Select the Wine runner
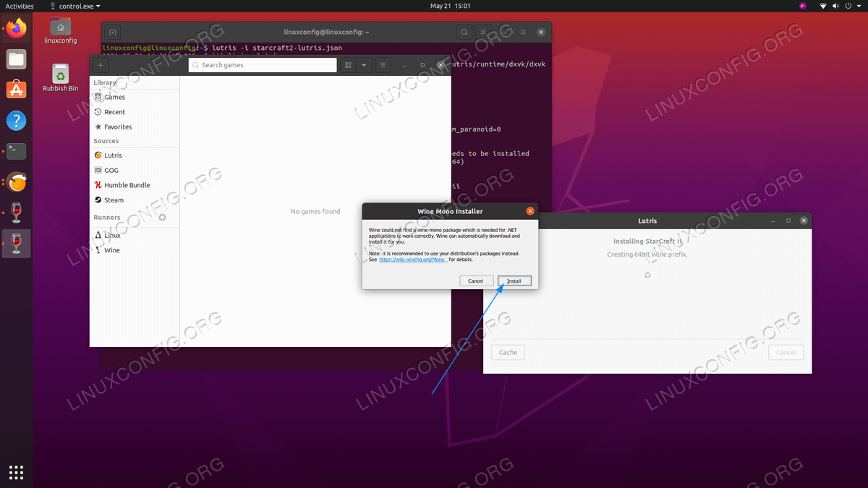Image resolution: width=868 pixels, height=488 pixels. point(111,250)
